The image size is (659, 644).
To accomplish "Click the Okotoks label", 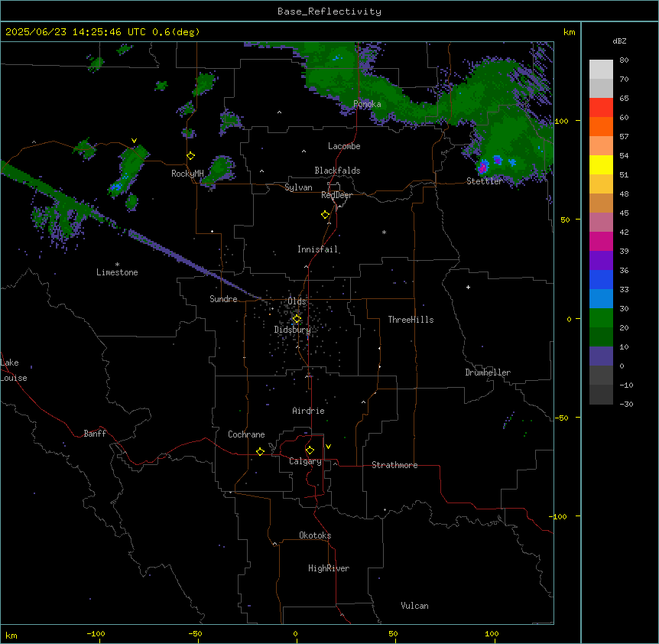I will pos(315,535).
